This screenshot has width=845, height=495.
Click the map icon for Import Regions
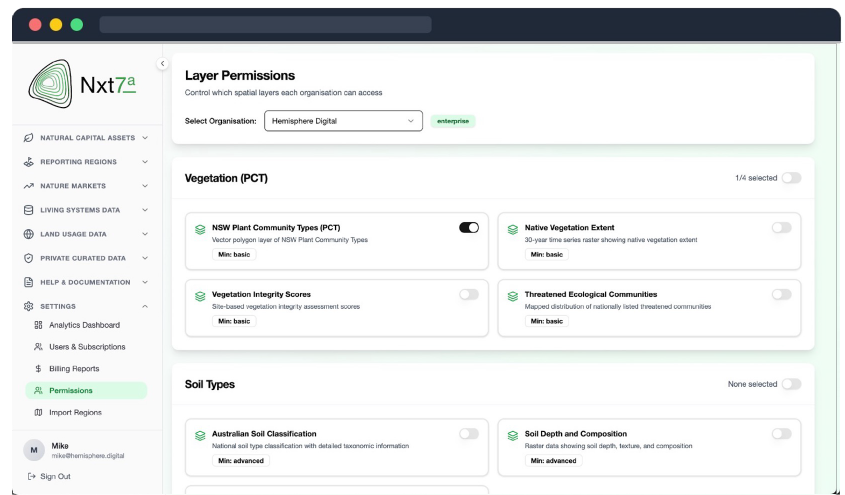point(38,412)
